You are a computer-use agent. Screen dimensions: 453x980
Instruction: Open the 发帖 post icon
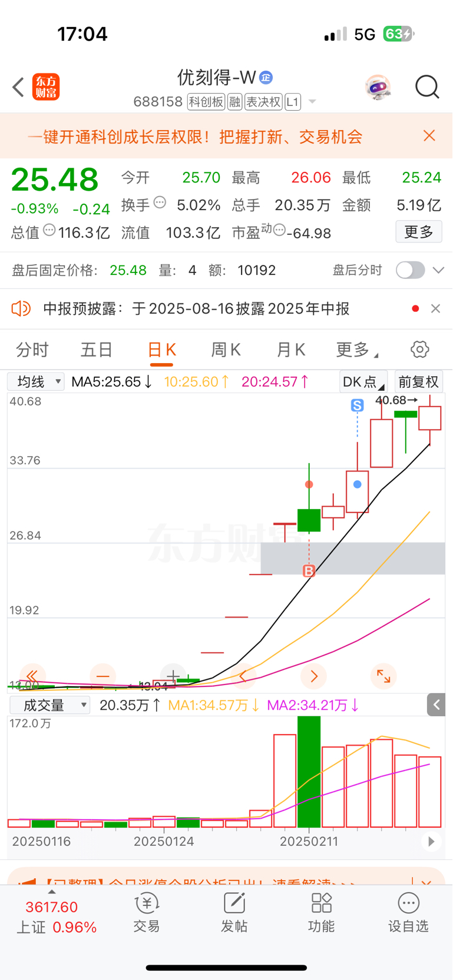234,913
